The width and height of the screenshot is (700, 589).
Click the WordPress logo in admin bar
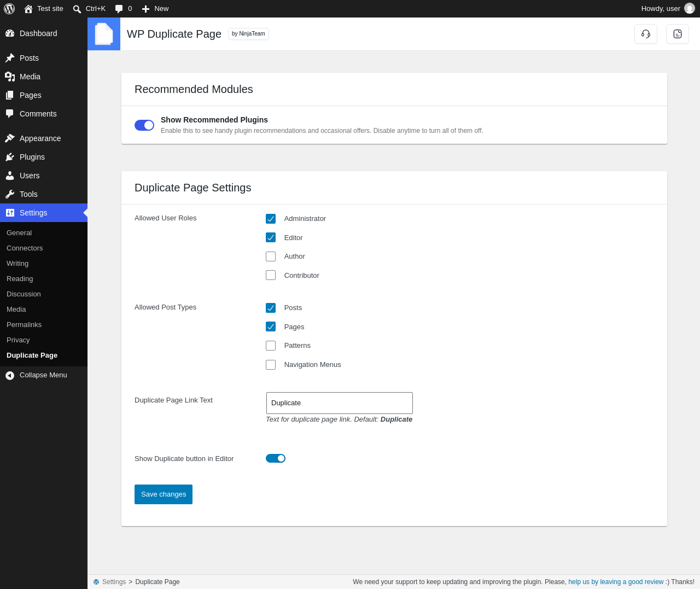coord(9,9)
